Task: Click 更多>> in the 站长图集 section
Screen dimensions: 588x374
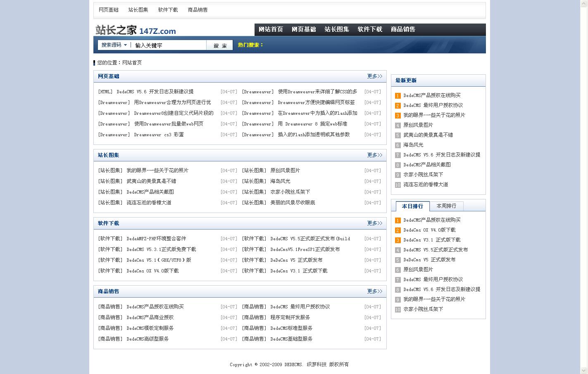Action: coord(375,155)
